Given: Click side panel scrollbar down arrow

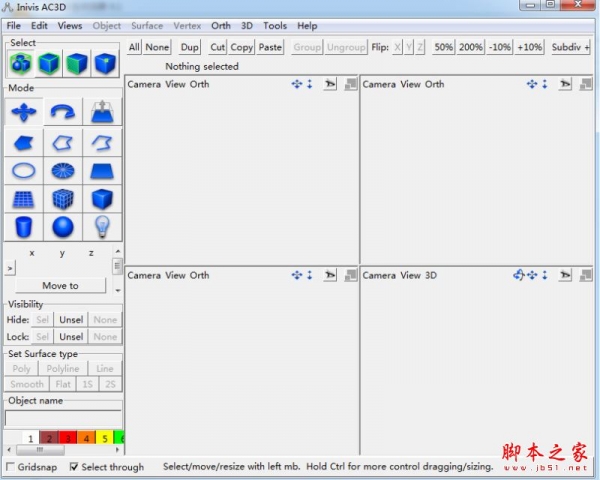Looking at the screenshot, I should [x=118, y=291].
